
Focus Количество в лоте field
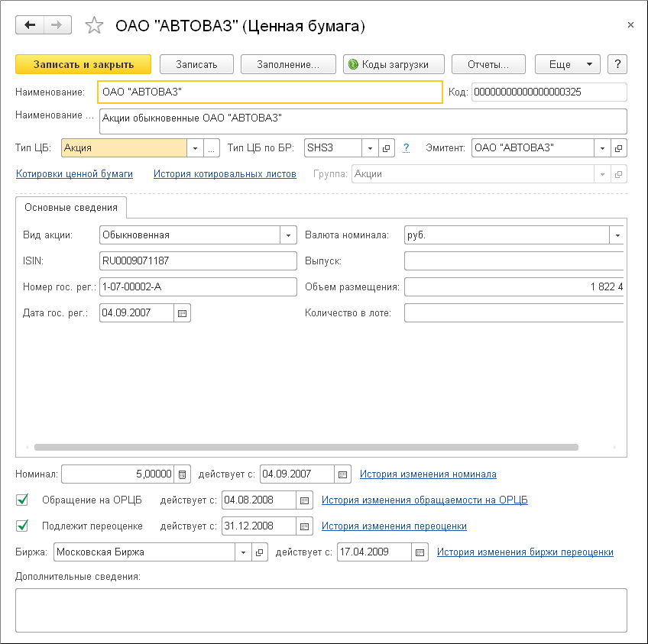[x=514, y=313]
